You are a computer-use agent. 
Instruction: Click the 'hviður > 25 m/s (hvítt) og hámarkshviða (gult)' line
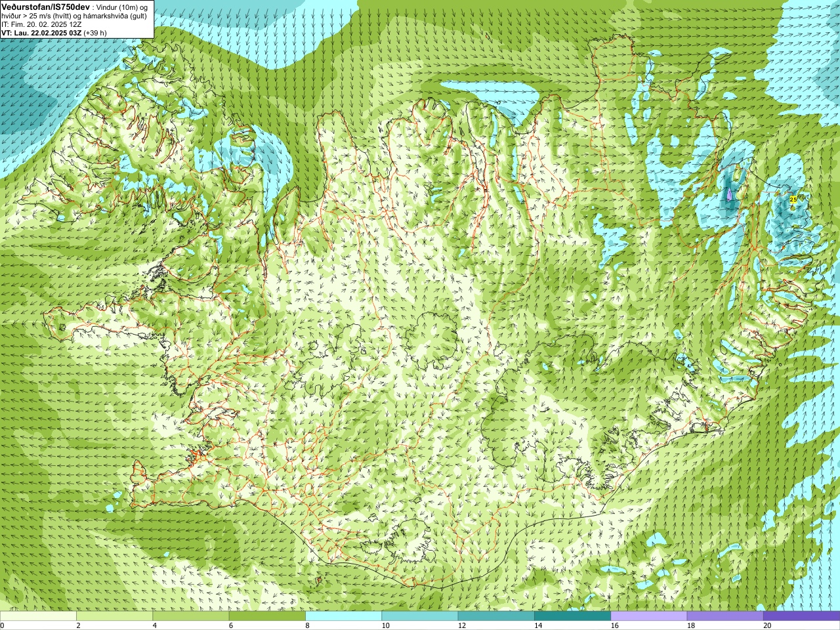[x=74, y=16]
